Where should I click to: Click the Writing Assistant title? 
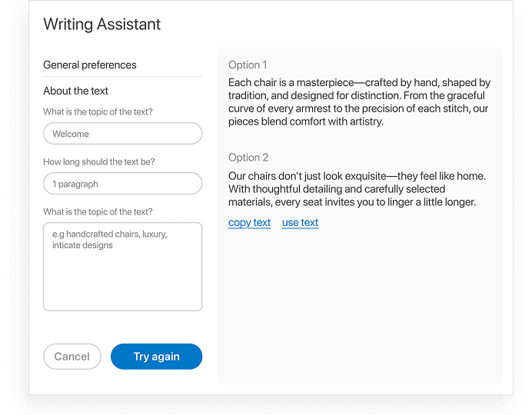101,25
